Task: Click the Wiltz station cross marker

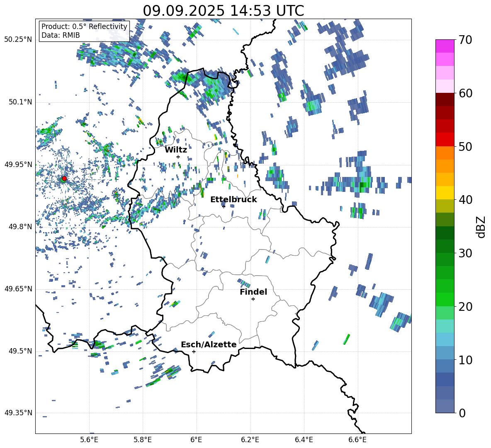Action: click(178, 157)
